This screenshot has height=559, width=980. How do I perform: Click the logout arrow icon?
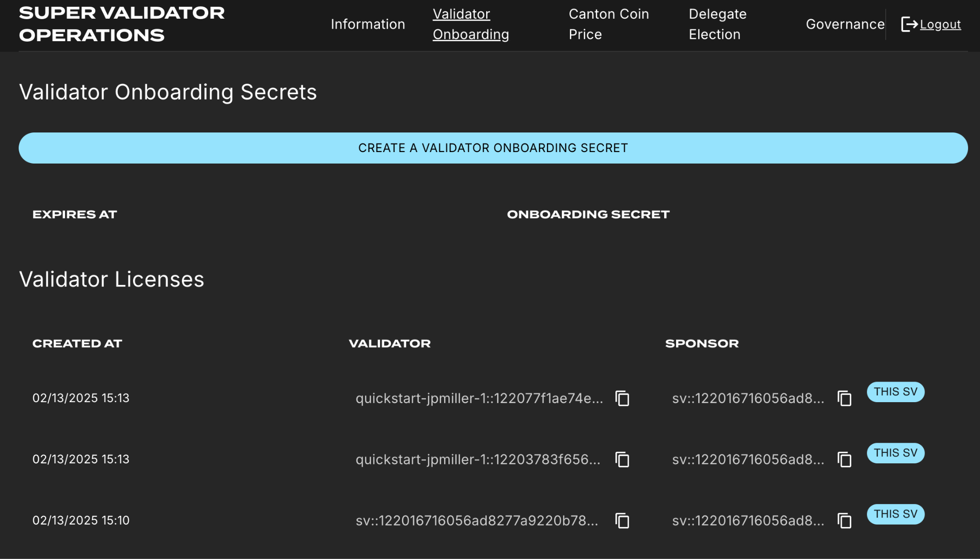pyautogui.click(x=909, y=24)
